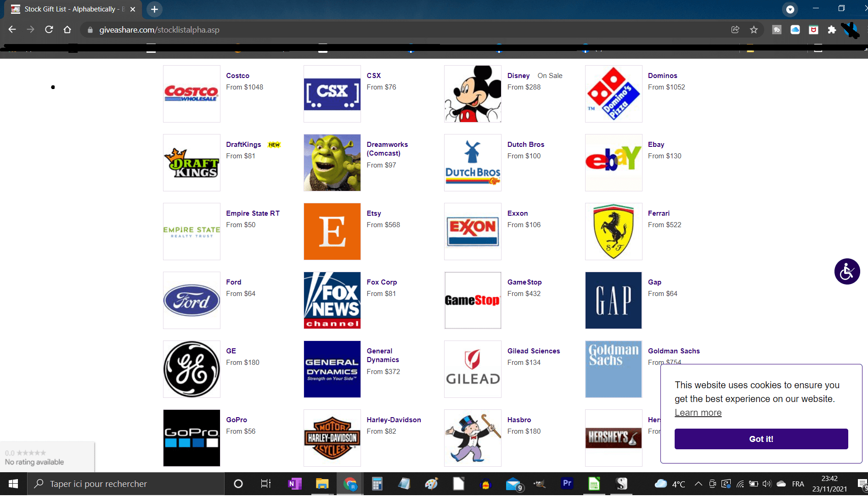Image resolution: width=868 pixels, height=497 pixels.
Task: Reload the giveashare page
Action: tap(49, 30)
